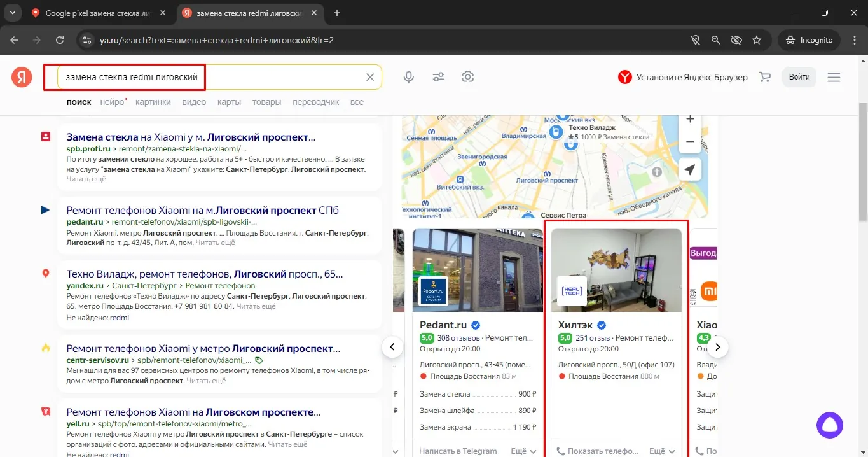This screenshot has height=457, width=868.
Task: Click the Войти button
Action: tap(799, 77)
